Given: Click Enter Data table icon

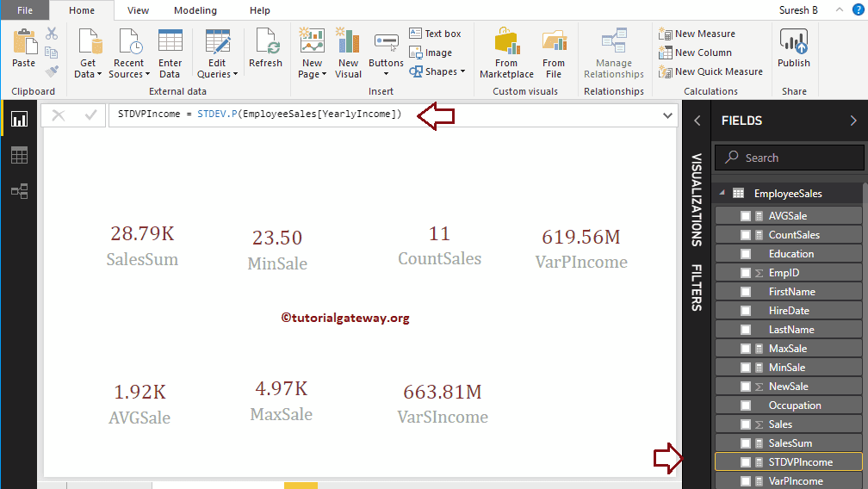Looking at the screenshot, I should tap(170, 40).
